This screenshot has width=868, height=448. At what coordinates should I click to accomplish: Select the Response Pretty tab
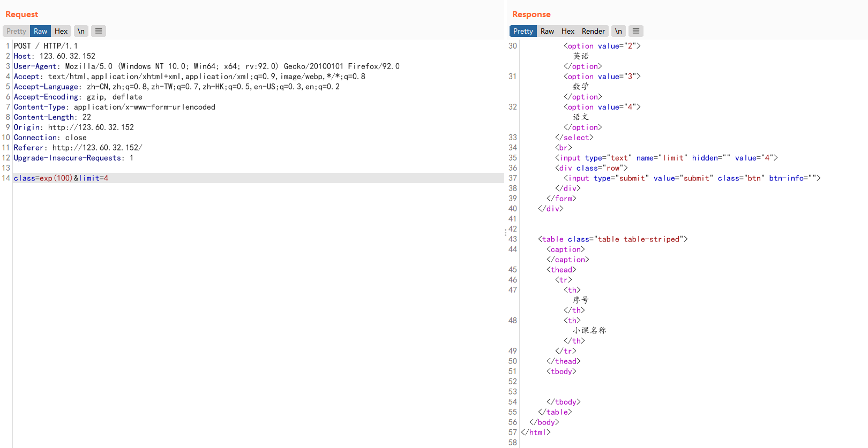coord(523,31)
